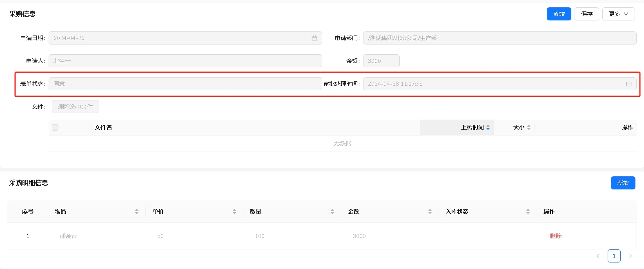The image size is (644, 269).
Task: Click the calendar icon in 申请日期 field
Action: (314, 38)
